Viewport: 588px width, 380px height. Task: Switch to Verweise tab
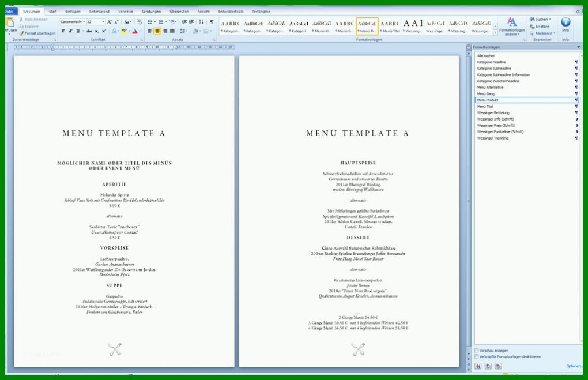pos(126,12)
